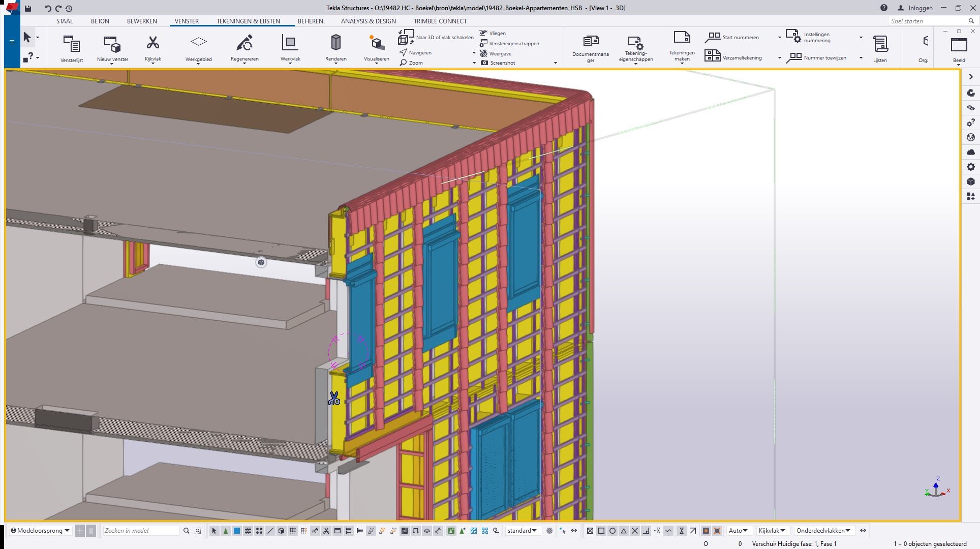
Task: Open the Kijkvlak plane dropdown
Action: (772, 531)
